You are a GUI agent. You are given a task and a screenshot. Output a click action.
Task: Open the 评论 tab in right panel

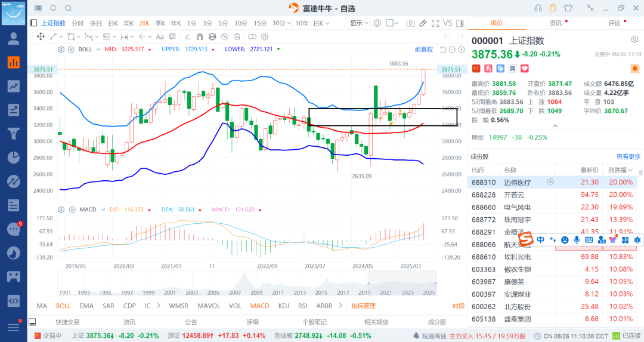coord(614,23)
